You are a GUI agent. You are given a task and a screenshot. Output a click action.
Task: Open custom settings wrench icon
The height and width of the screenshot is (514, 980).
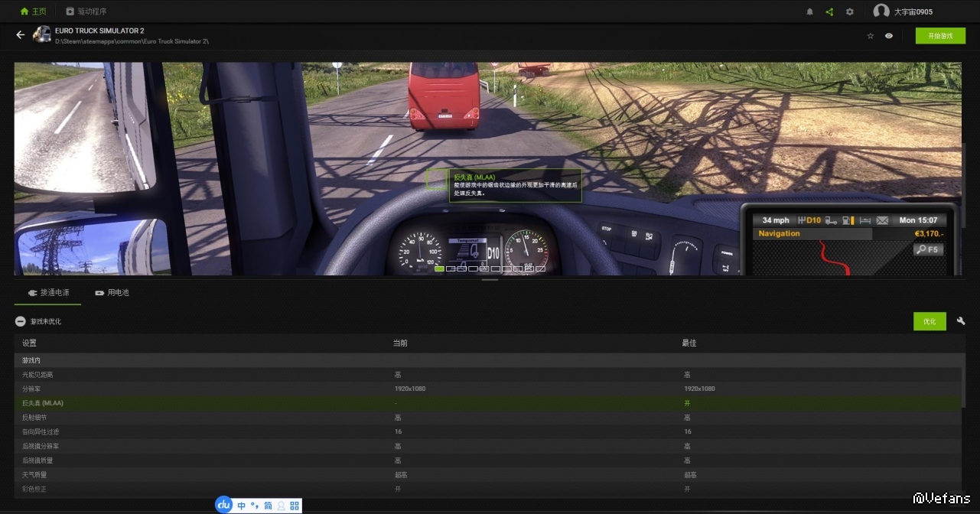tap(961, 321)
